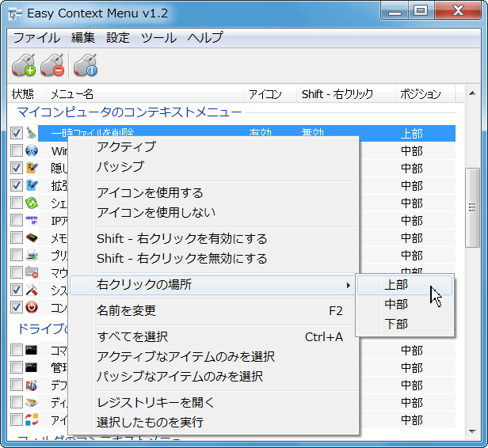The image size is (488, 448).
Task: Click the IP address icon in the IPア row
Action: [32, 220]
